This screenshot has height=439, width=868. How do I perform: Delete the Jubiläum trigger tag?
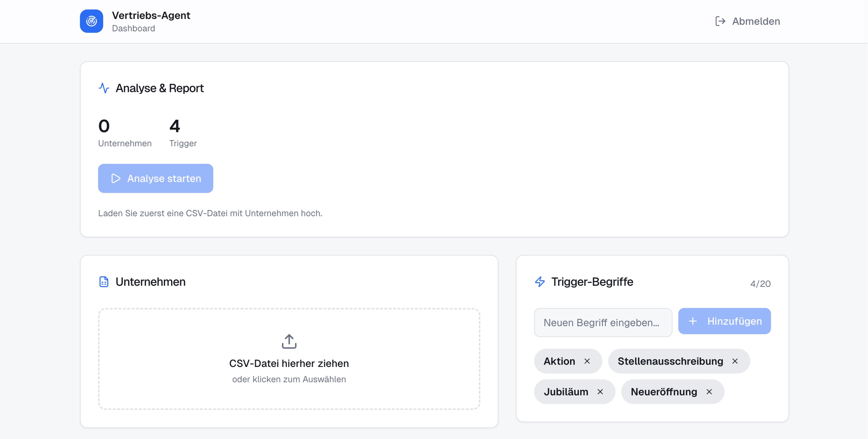point(600,392)
